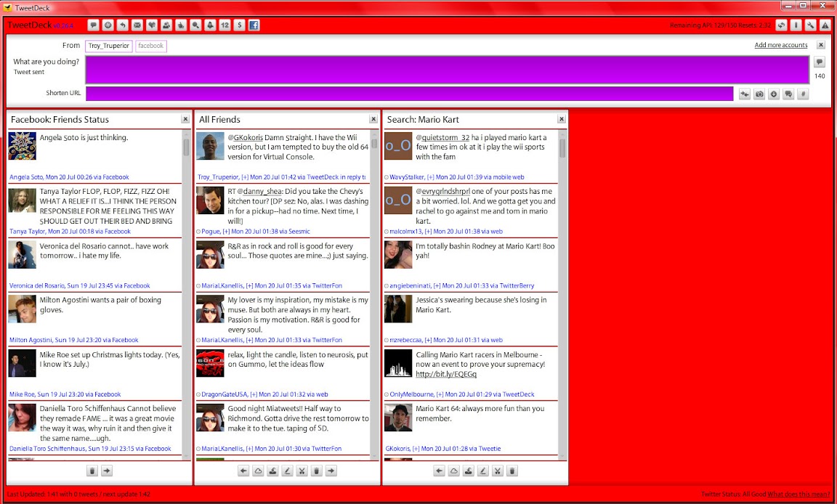Click 'Angela Soto is just thinking.' status text
Screen dimensions: 837x504
(x=84, y=137)
